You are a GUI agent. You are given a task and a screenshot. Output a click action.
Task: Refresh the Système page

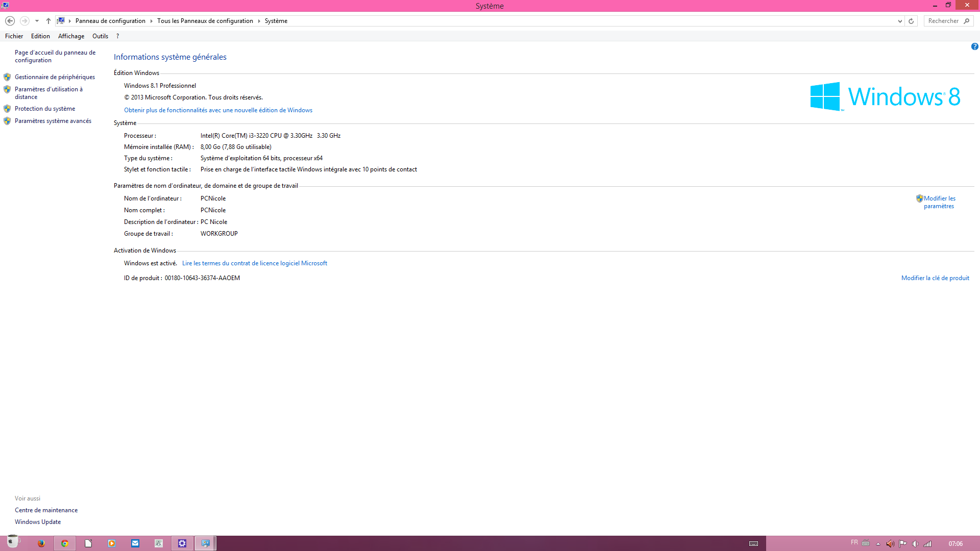(911, 21)
